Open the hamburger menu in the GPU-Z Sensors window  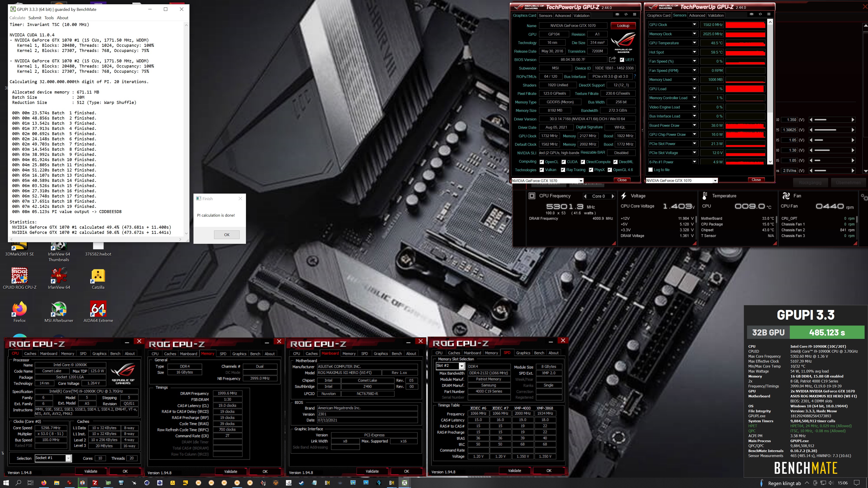point(769,14)
